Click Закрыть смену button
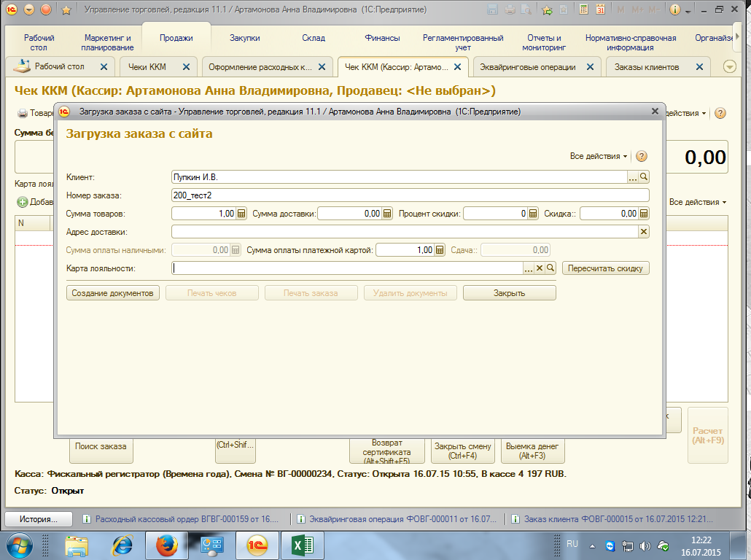The height and width of the screenshot is (560, 751). click(463, 451)
